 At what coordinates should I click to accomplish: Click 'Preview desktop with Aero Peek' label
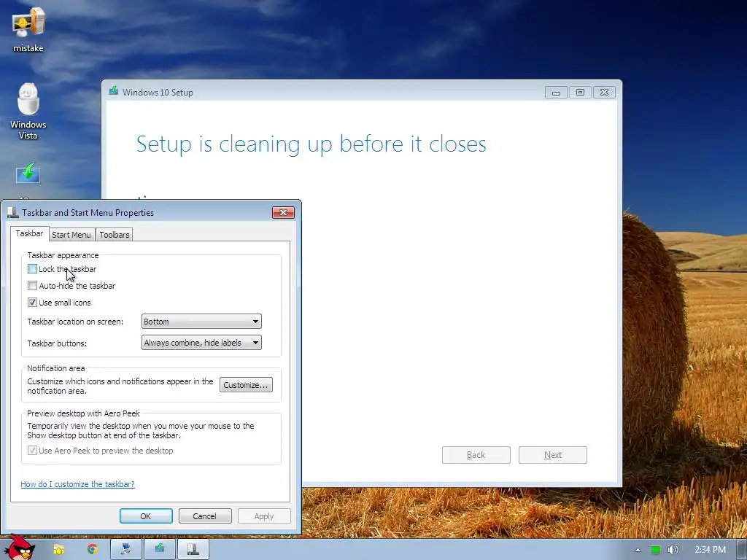[83, 413]
